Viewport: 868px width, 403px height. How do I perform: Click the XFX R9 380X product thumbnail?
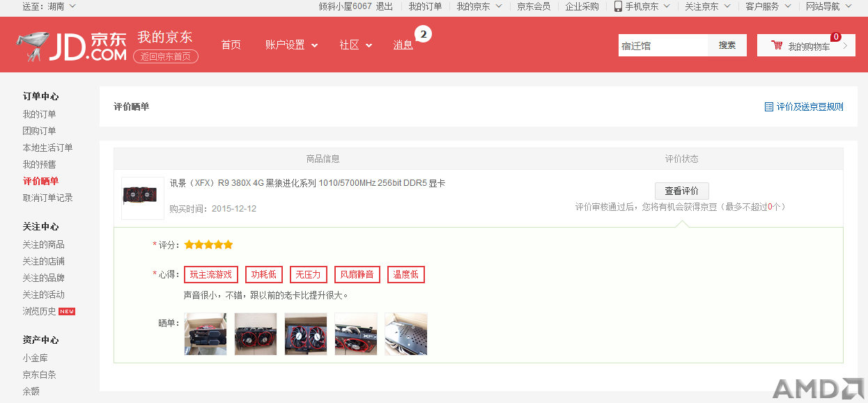pos(143,198)
